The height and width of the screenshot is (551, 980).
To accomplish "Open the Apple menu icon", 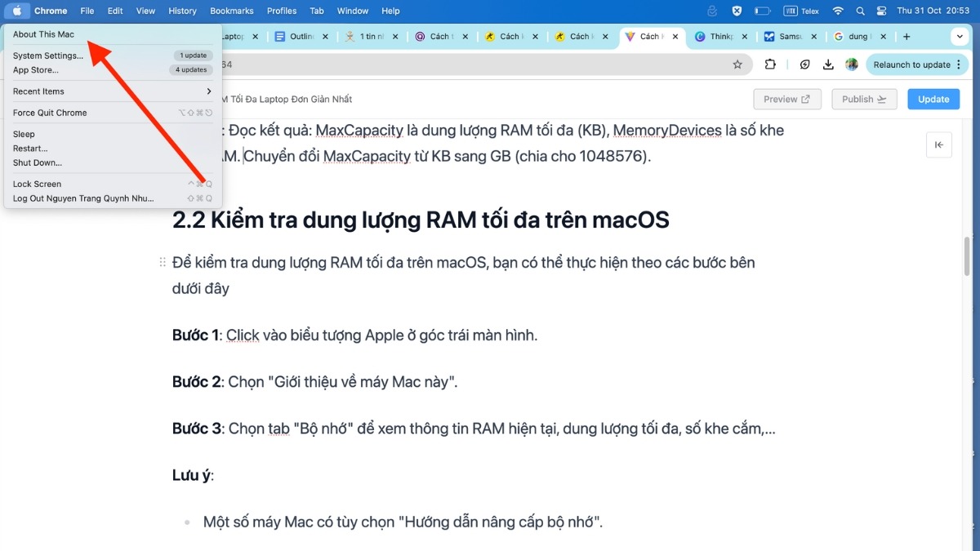I will click(17, 11).
